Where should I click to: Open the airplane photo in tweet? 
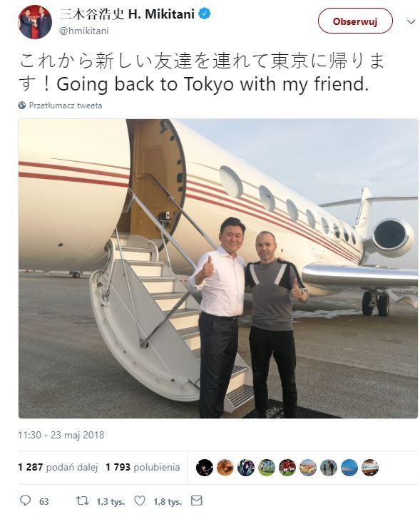(218, 268)
